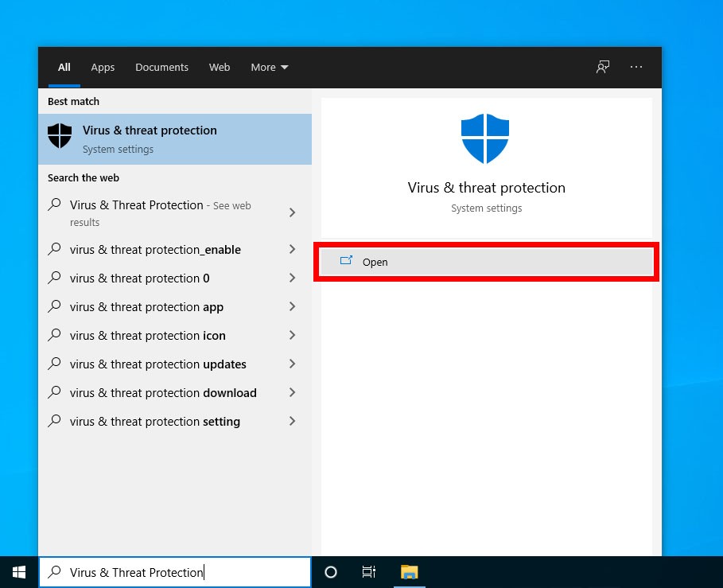The height and width of the screenshot is (588, 723).
Task: Open the three-dot options menu
Action: (636, 67)
